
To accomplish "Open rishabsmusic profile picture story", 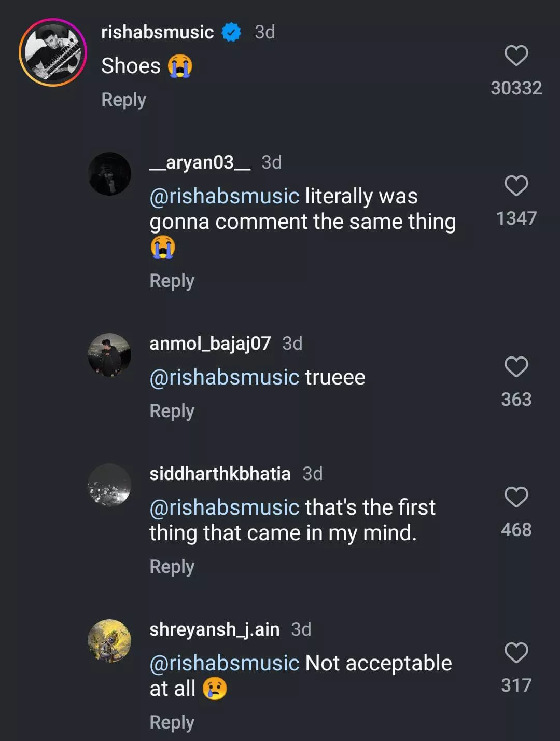I will 53,52.
